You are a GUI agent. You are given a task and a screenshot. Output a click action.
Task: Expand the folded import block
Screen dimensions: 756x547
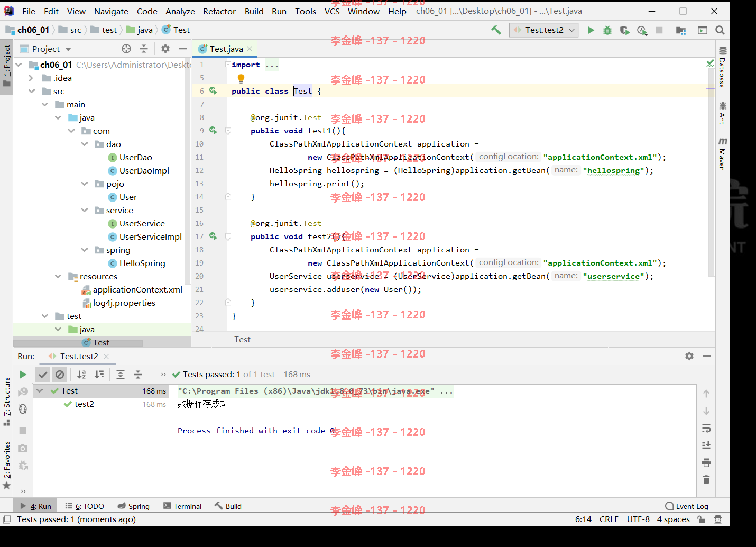[227, 65]
